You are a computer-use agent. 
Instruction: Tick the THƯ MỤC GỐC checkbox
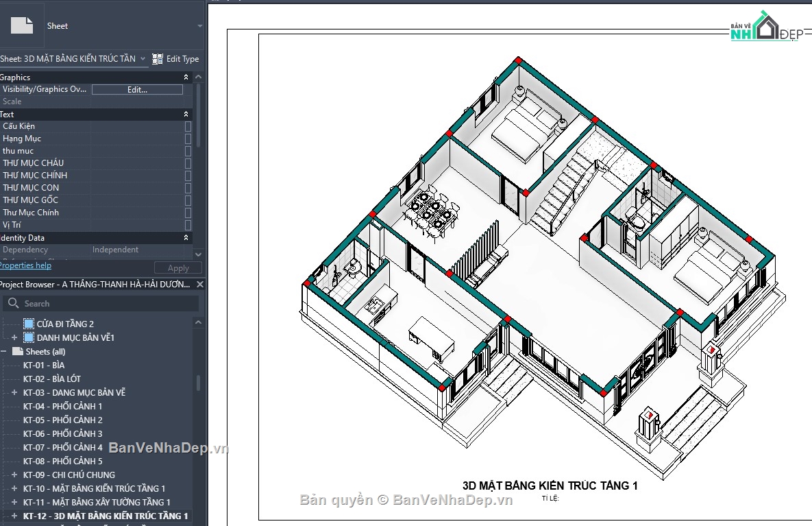point(188,200)
